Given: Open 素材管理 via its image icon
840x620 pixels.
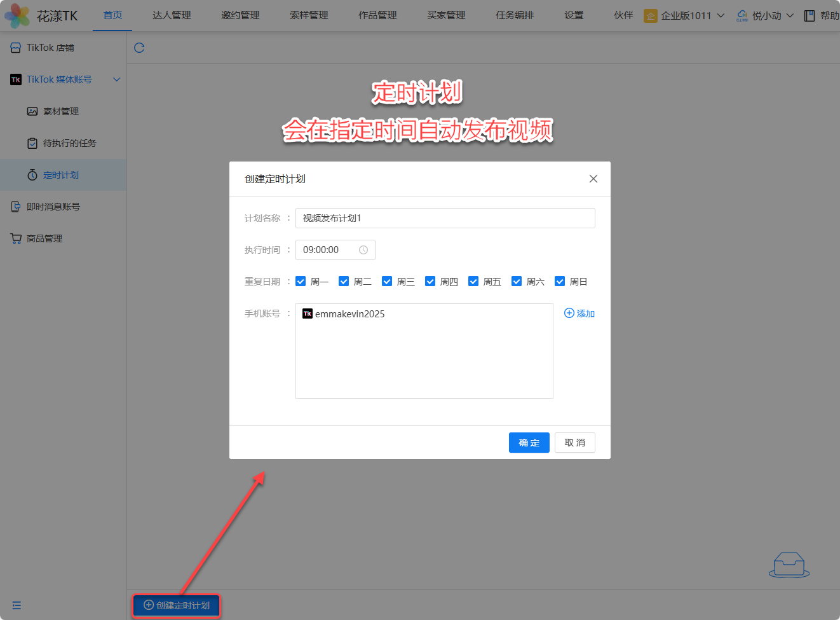Looking at the screenshot, I should [x=32, y=111].
